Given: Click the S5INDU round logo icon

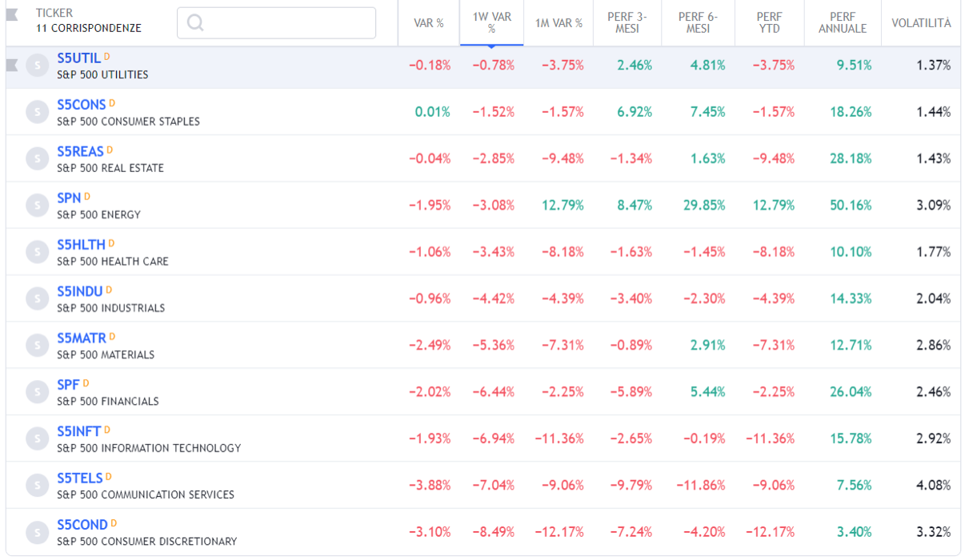Looking at the screenshot, I should pos(37,298).
